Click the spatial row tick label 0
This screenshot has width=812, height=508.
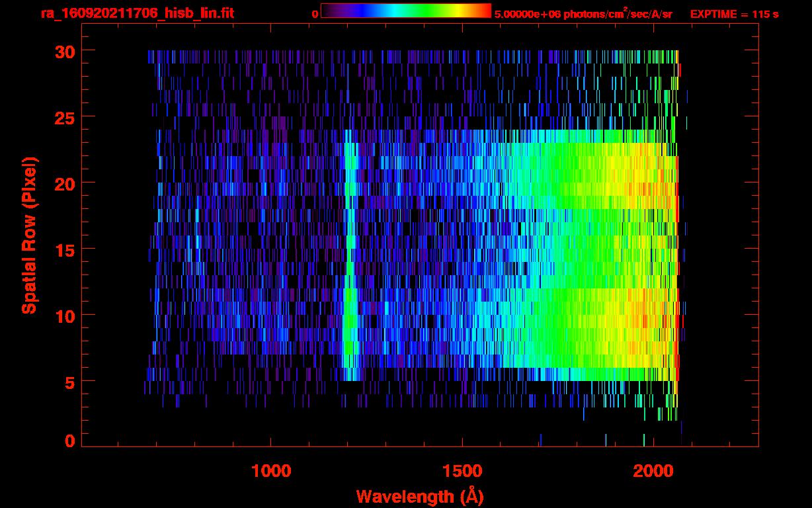69,441
